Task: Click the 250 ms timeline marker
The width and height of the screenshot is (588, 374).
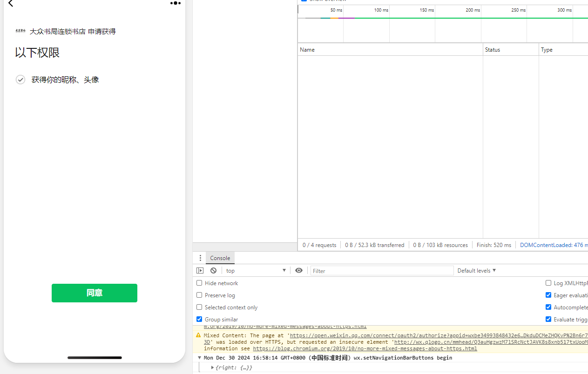Action: [x=519, y=10]
